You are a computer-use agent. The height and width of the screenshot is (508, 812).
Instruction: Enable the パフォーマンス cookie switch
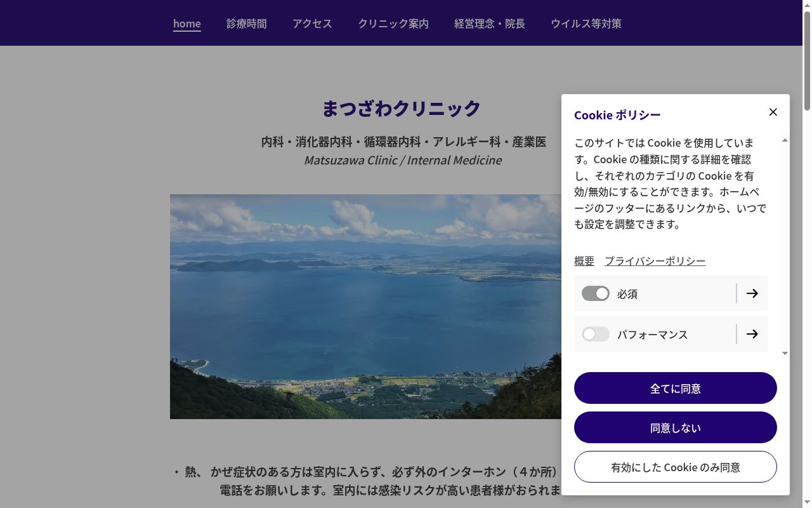pyautogui.click(x=595, y=334)
